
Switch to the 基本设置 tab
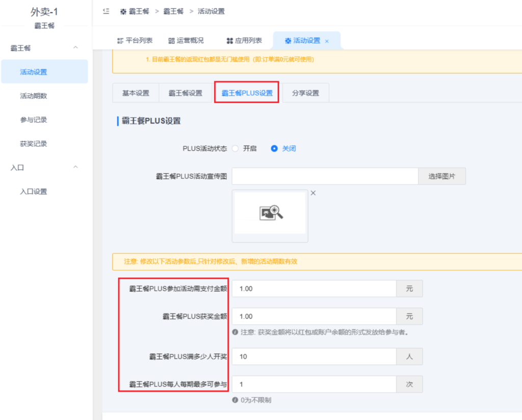pyautogui.click(x=136, y=92)
